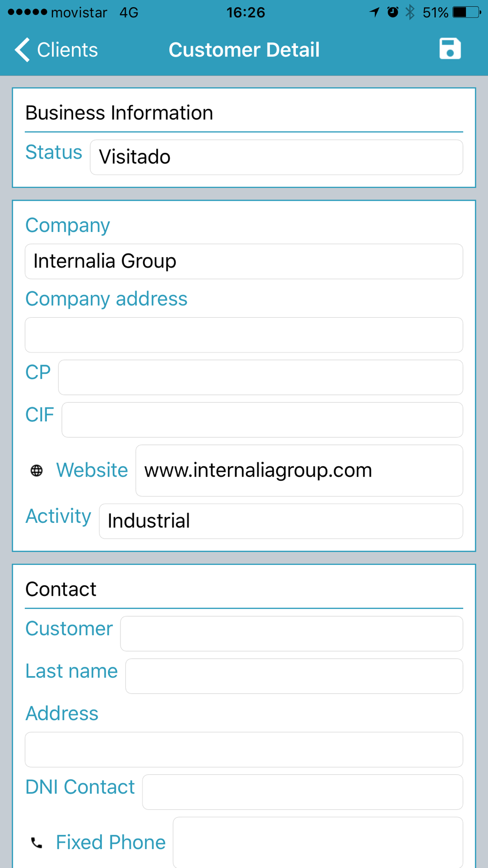This screenshot has width=488, height=868.
Task: Tap the battery icon in status bar
Action: tap(467, 12)
